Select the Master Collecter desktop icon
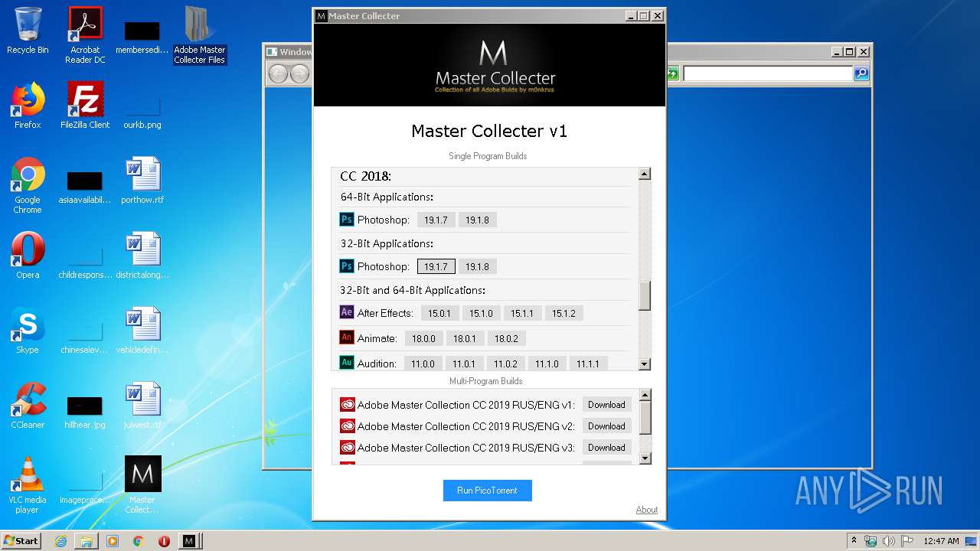Image resolution: width=980 pixels, height=551 pixels. click(142, 485)
